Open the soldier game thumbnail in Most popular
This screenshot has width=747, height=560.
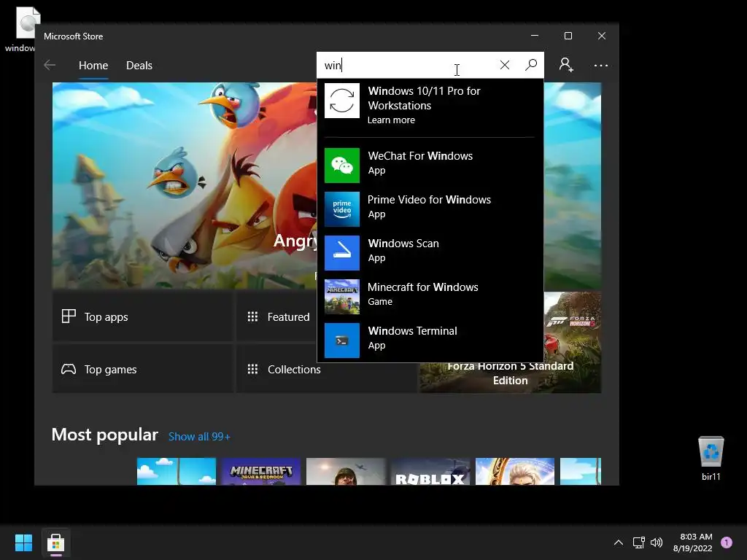(346, 472)
